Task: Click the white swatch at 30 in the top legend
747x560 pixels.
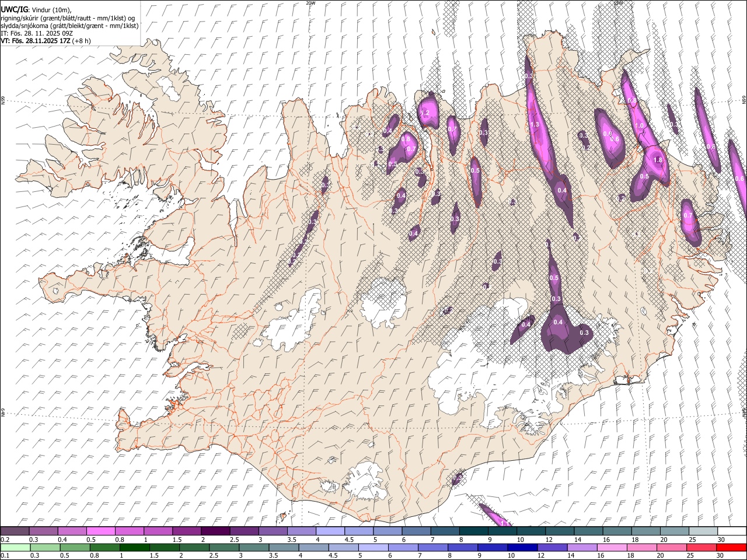Action: [x=731, y=531]
